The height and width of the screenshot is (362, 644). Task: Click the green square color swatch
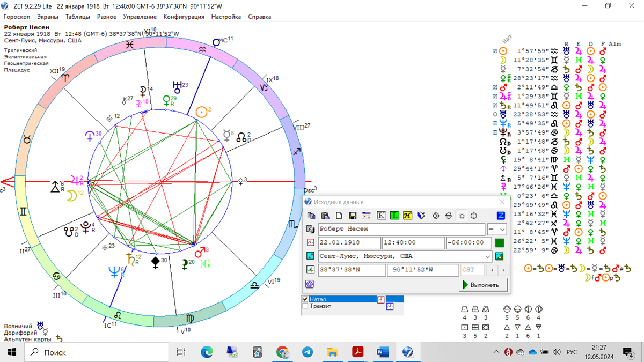click(499, 243)
